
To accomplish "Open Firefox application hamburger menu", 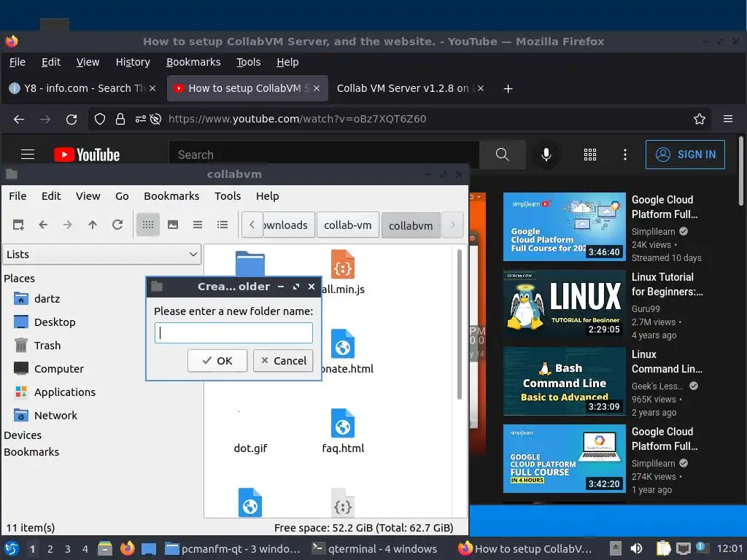I will coord(728,119).
